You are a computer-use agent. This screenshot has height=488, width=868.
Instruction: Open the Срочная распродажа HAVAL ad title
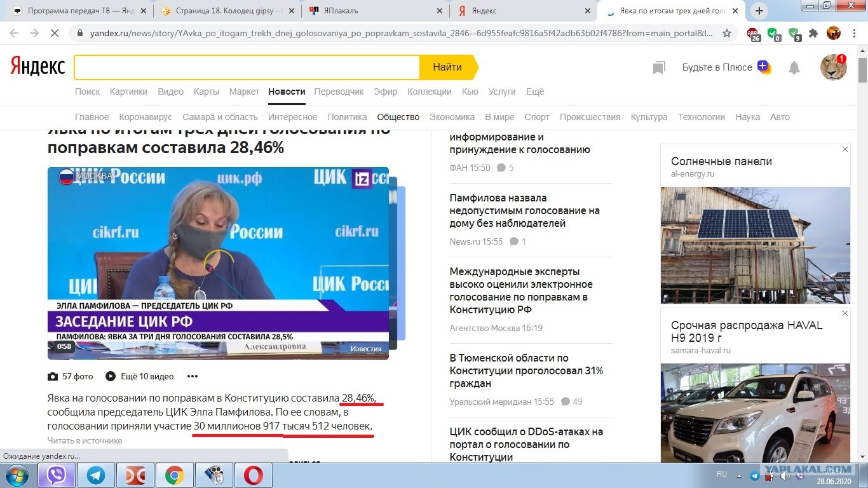[747, 331]
